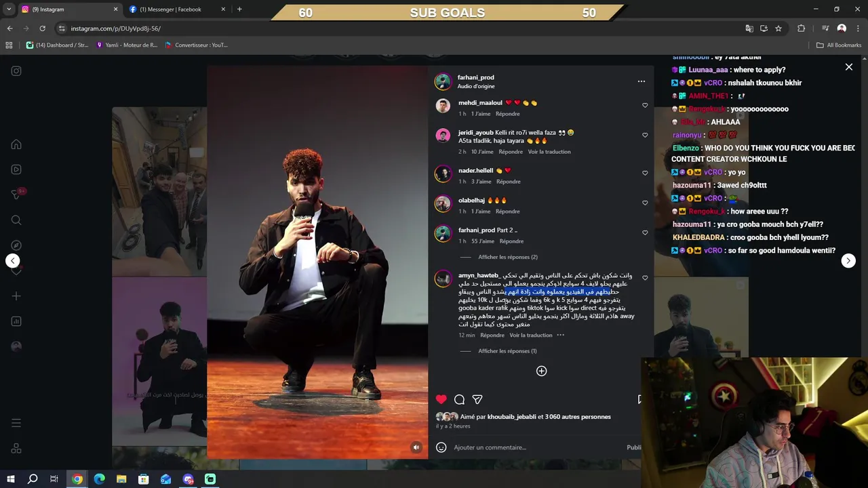This screenshot has width=868, height=488.
Task: Share post with paper plane icon
Action: (477, 399)
